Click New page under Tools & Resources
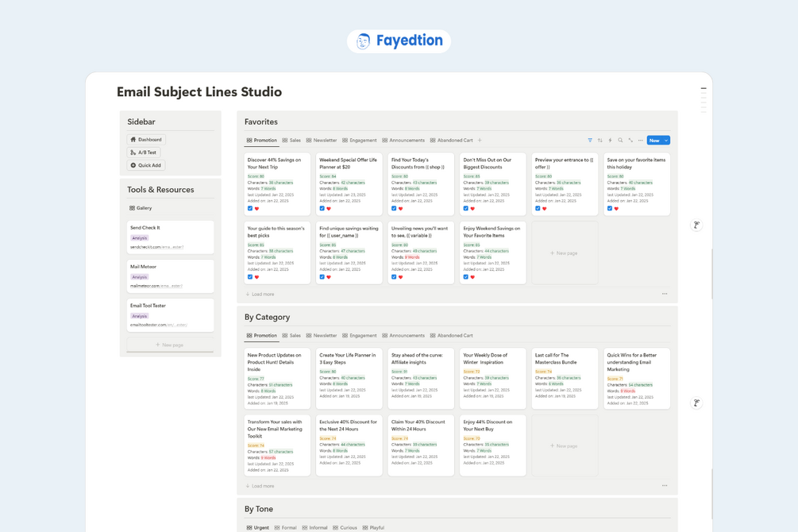This screenshot has height=532, width=798. pyautogui.click(x=170, y=345)
